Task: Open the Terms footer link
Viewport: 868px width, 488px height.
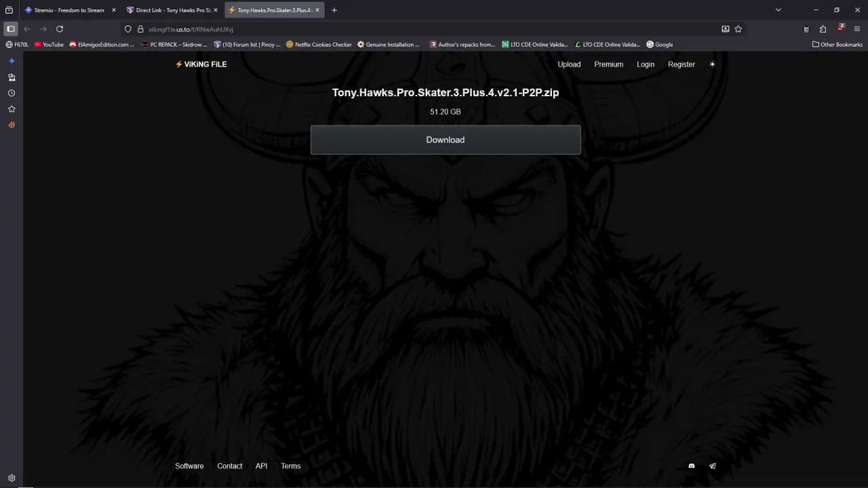Action: point(291,466)
